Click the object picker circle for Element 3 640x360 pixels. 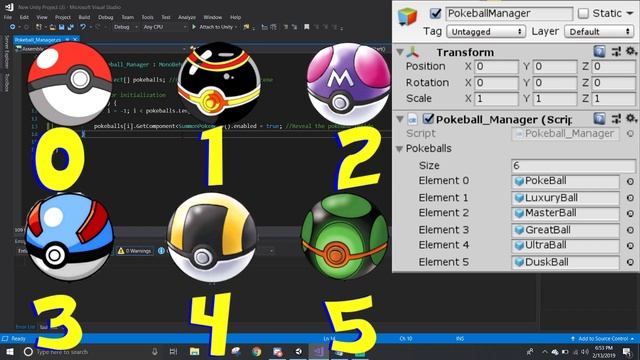tap(630, 231)
